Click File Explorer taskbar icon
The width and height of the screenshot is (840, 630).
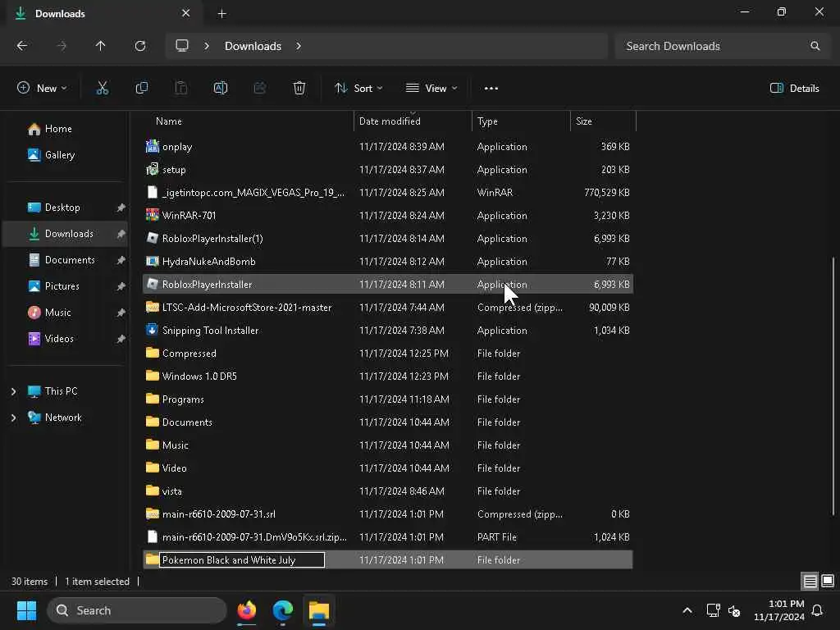click(x=319, y=610)
